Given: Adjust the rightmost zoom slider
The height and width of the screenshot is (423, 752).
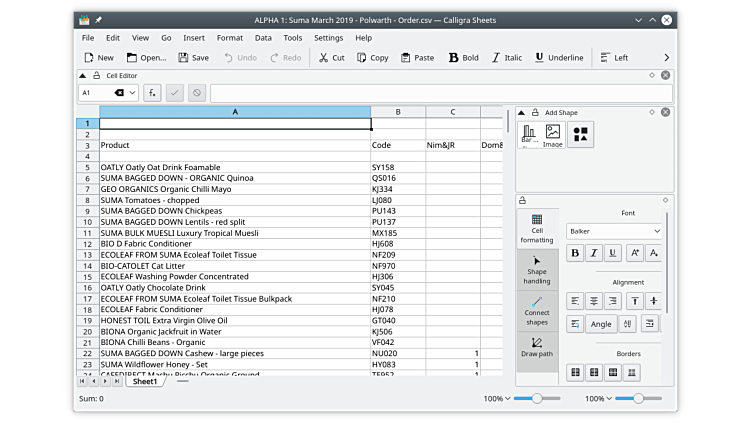Looking at the screenshot, I should (x=638, y=398).
